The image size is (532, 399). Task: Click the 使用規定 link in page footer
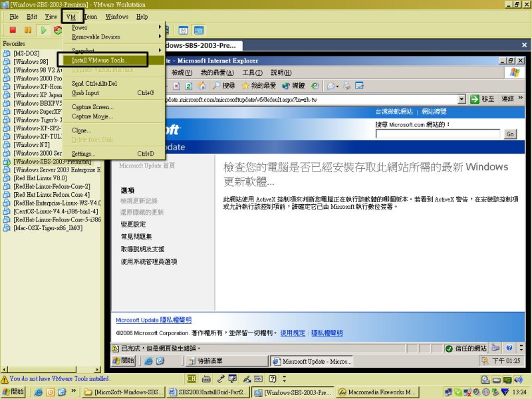[293, 333]
